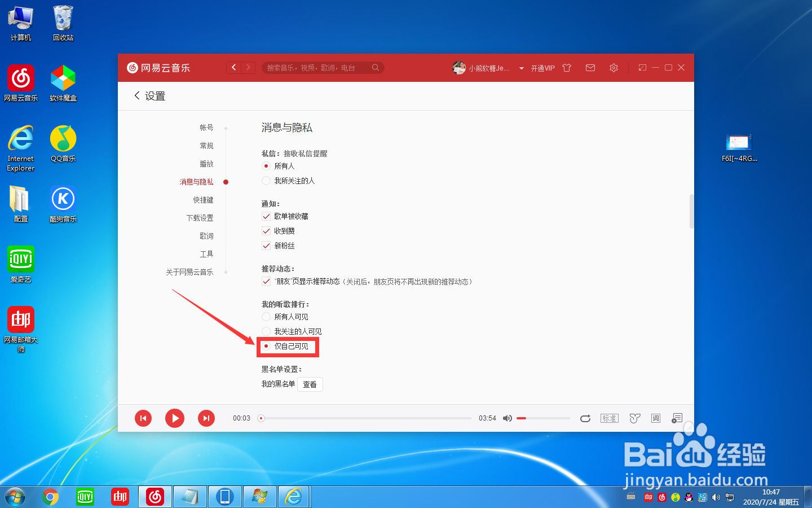The width and height of the screenshot is (812, 508).
Task: Mute using the speaker icon
Action: [x=507, y=418]
